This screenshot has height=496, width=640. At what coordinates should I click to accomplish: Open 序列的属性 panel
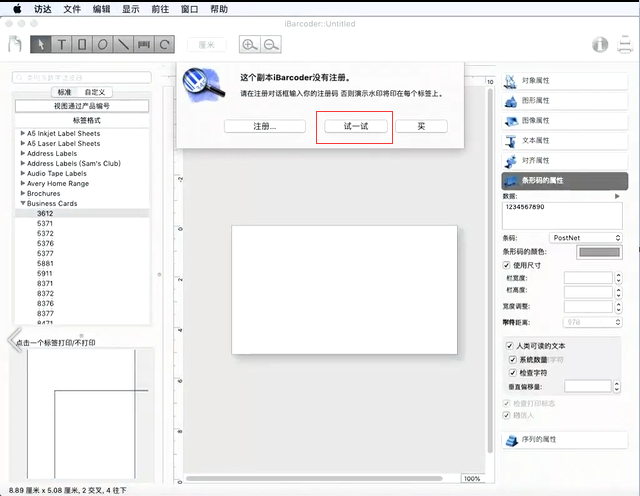pyautogui.click(x=565, y=440)
